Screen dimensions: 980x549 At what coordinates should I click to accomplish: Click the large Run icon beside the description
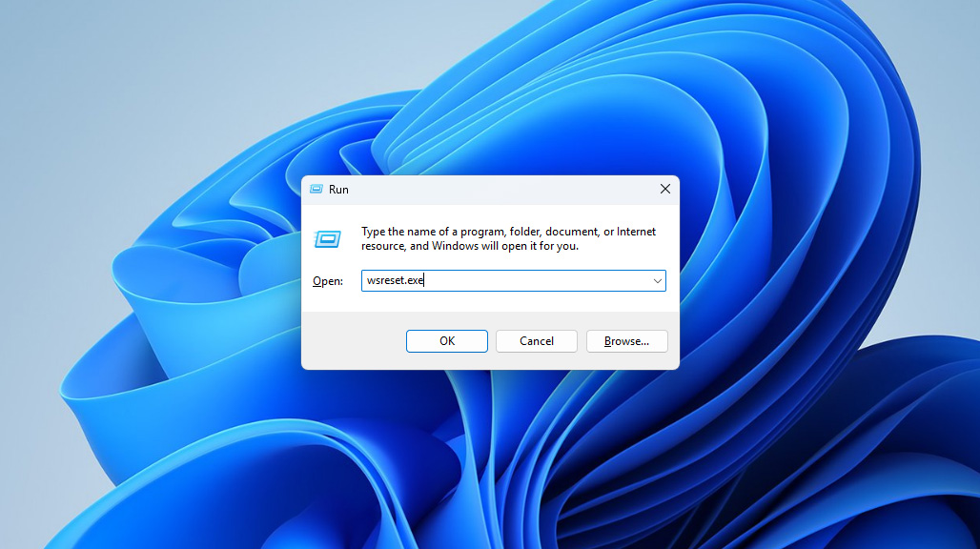[328, 238]
